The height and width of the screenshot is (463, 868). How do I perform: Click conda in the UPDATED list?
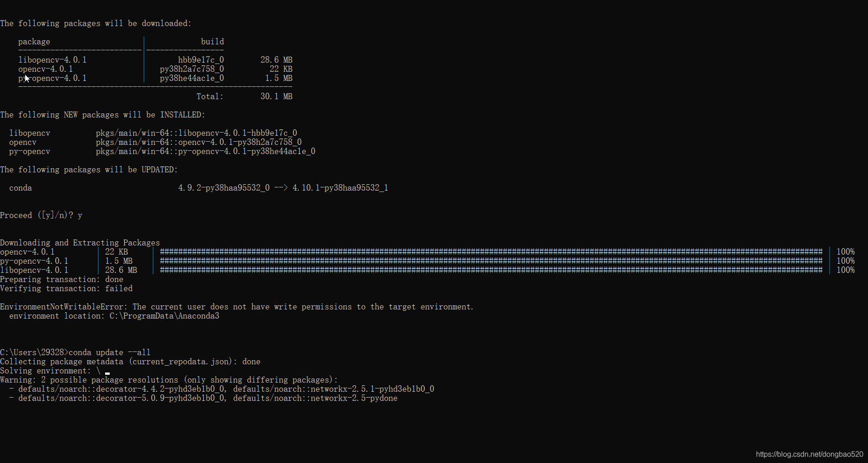click(21, 188)
